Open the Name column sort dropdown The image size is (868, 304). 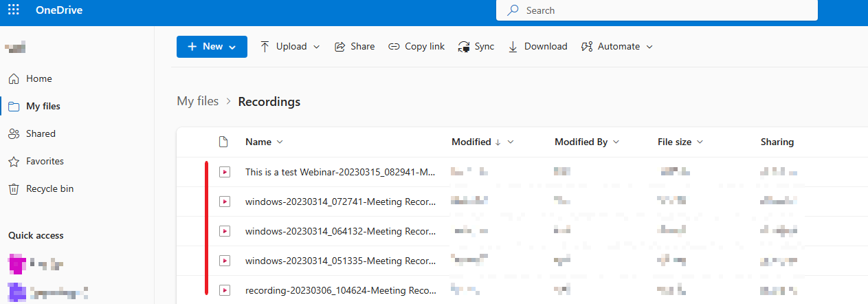tap(280, 142)
